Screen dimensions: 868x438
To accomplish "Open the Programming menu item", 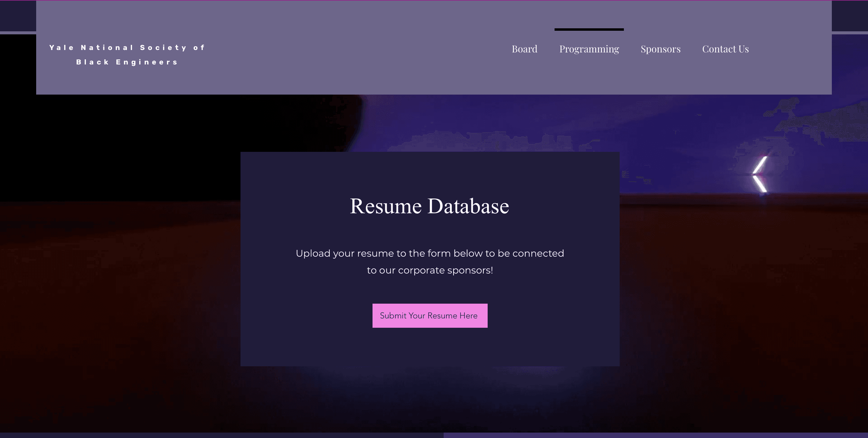I will point(589,49).
